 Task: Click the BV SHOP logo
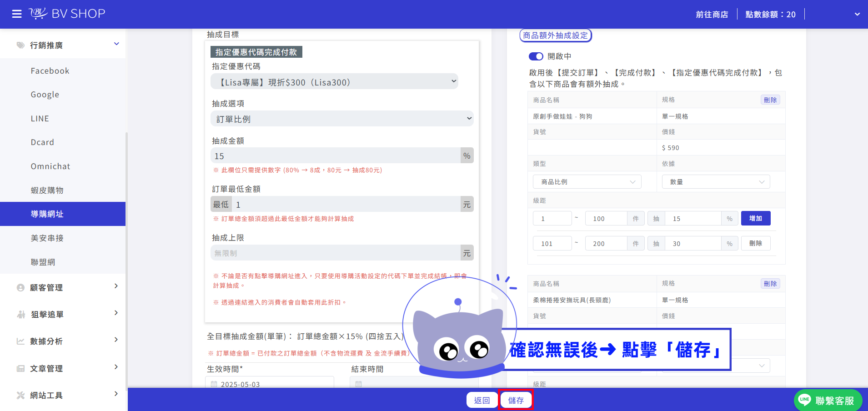click(67, 14)
